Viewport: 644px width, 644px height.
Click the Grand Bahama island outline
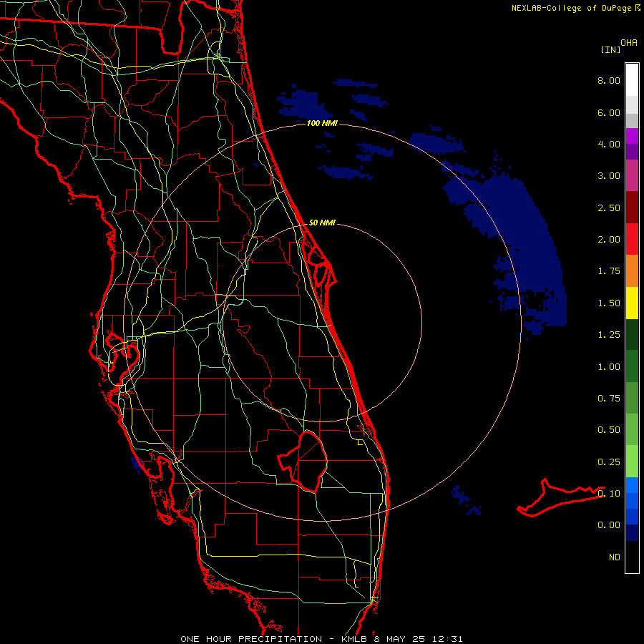click(x=560, y=497)
